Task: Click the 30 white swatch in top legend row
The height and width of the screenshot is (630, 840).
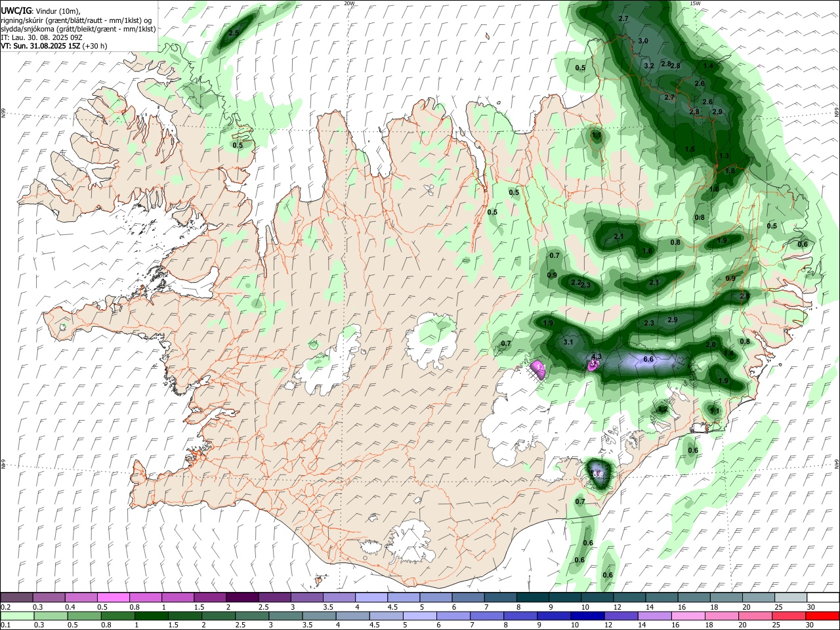Action: point(823,598)
